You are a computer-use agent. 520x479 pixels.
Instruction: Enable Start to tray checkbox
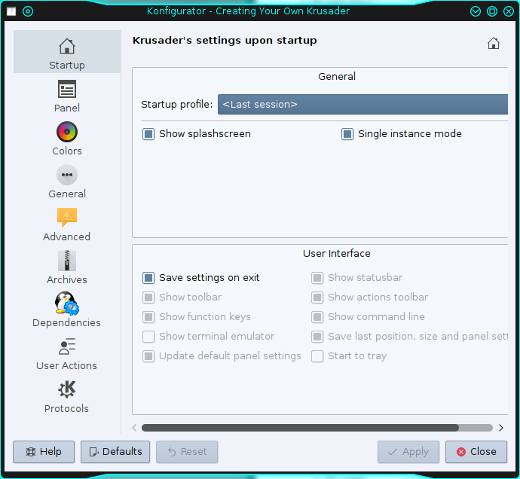point(317,356)
